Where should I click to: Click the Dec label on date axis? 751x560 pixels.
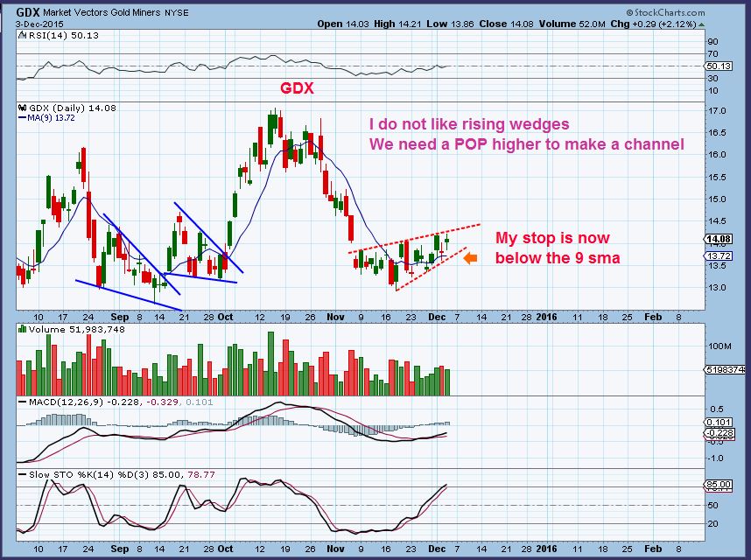pos(438,318)
